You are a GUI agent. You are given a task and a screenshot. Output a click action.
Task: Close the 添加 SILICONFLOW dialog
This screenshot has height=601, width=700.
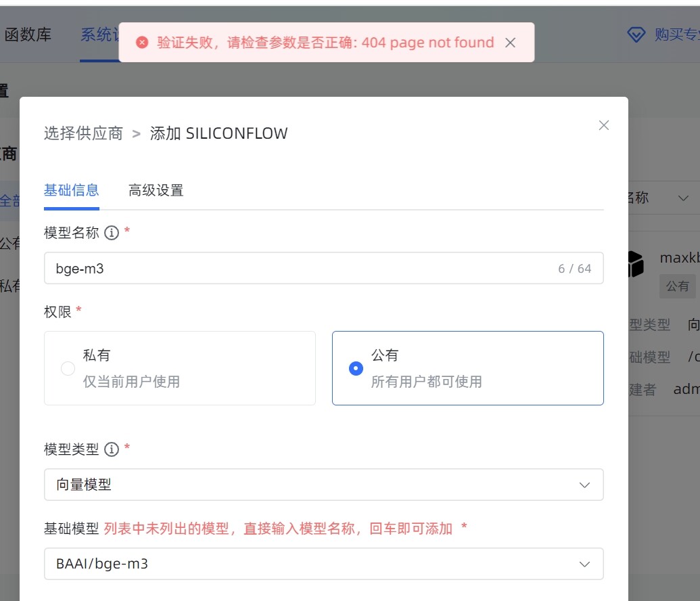tap(603, 125)
